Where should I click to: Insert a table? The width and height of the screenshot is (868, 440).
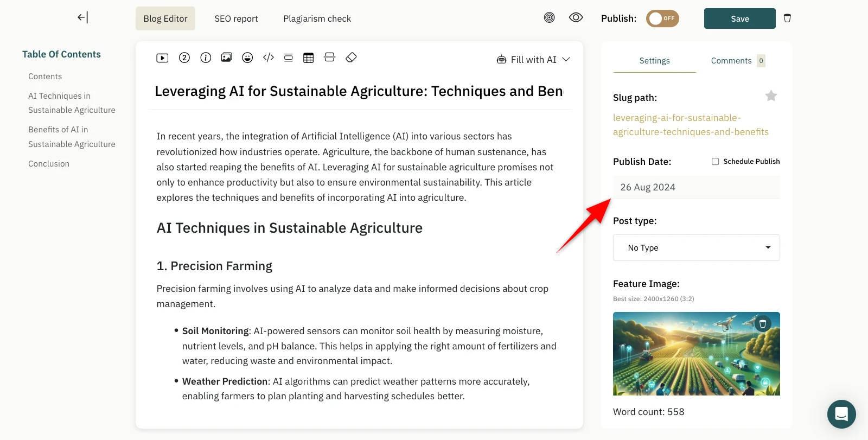pos(309,58)
